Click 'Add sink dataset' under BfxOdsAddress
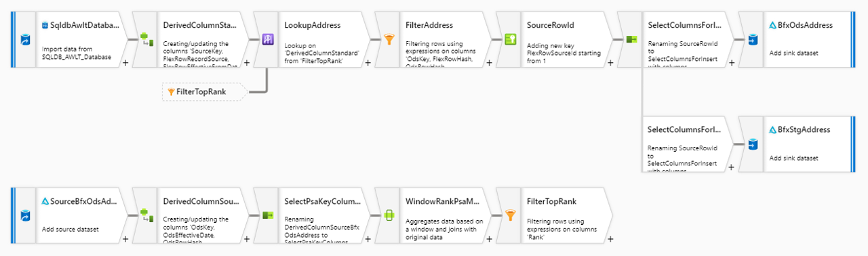868x256 pixels. [x=794, y=53]
